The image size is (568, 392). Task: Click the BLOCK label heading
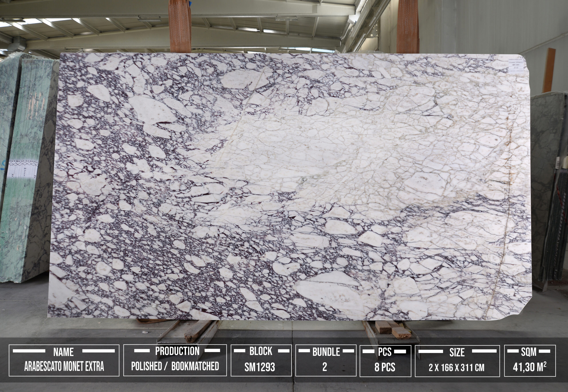(261, 351)
